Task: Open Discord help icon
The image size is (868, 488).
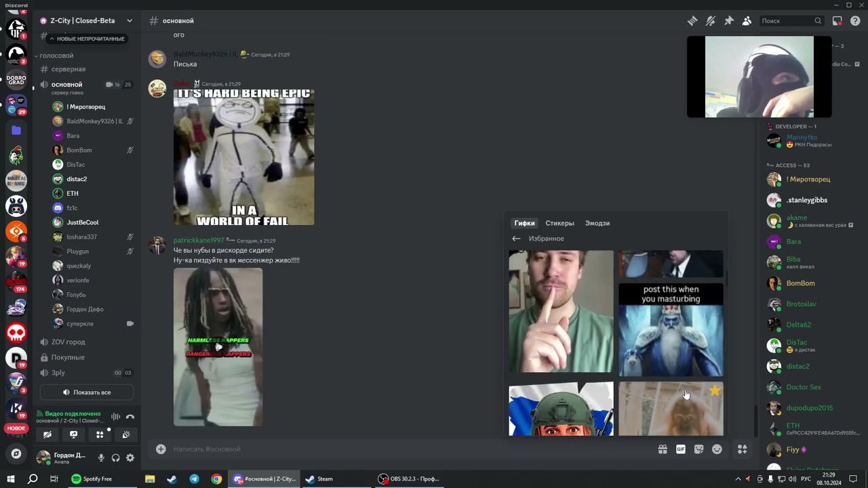Action: pos(855,21)
